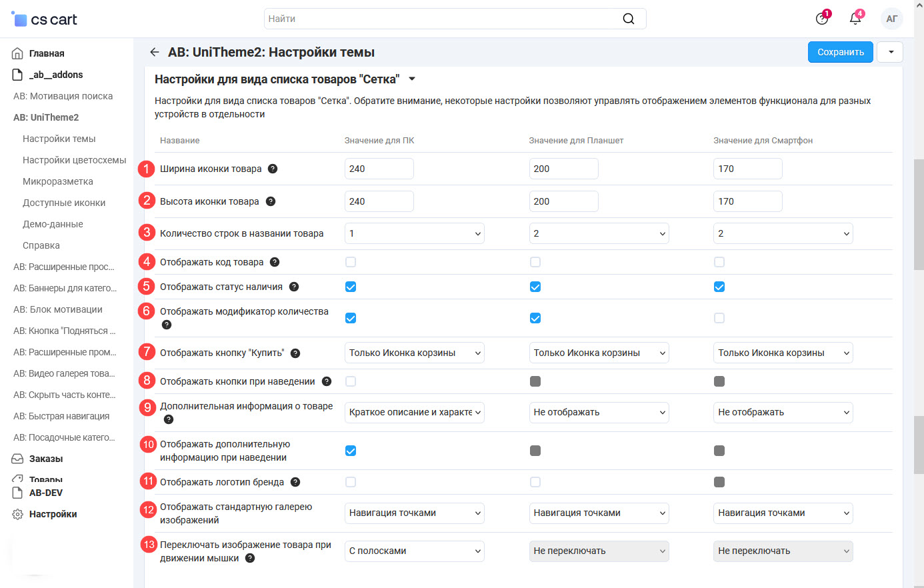Open Настройки цветосхемы in the sidebar
Image resolution: width=924 pixels, height=588 pixels.
(x=75, y=160)
